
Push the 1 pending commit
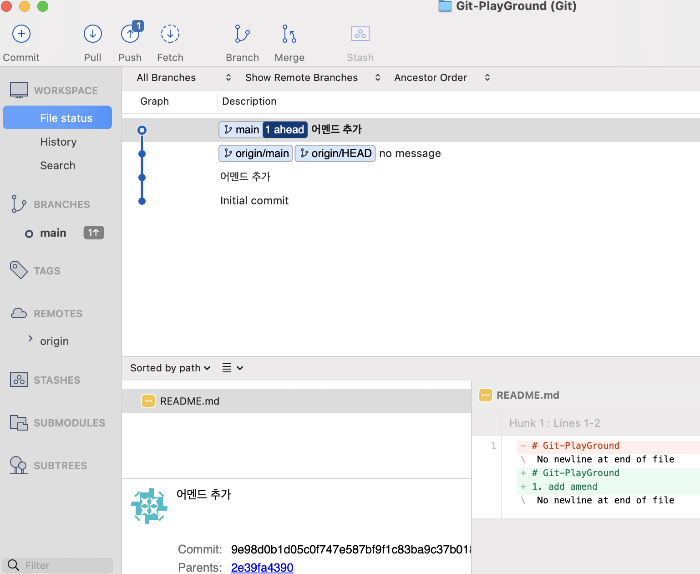[130, 33]
